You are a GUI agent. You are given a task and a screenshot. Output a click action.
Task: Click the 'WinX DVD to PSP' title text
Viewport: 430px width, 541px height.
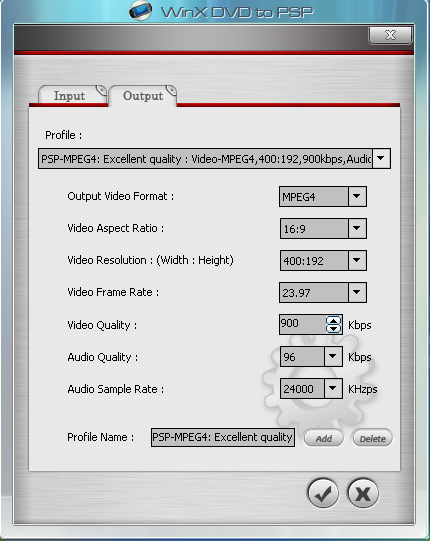(x=237, y=12)
